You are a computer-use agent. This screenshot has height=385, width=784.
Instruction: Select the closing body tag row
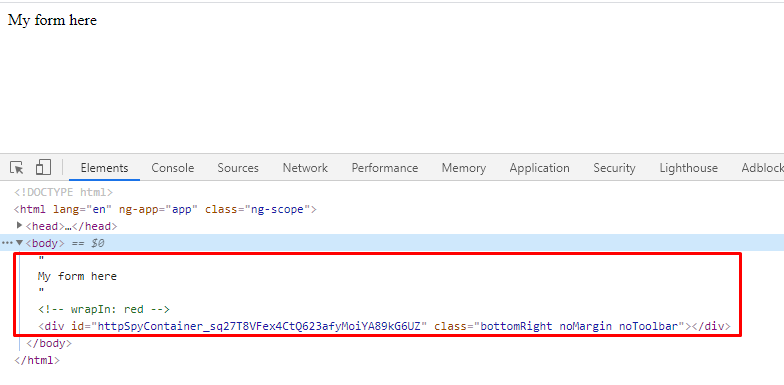[49, 344]
